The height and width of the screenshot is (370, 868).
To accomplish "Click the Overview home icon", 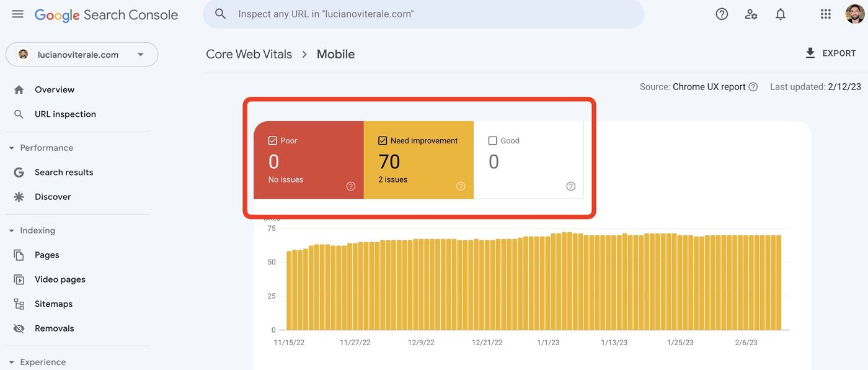I will coord(19,90).
